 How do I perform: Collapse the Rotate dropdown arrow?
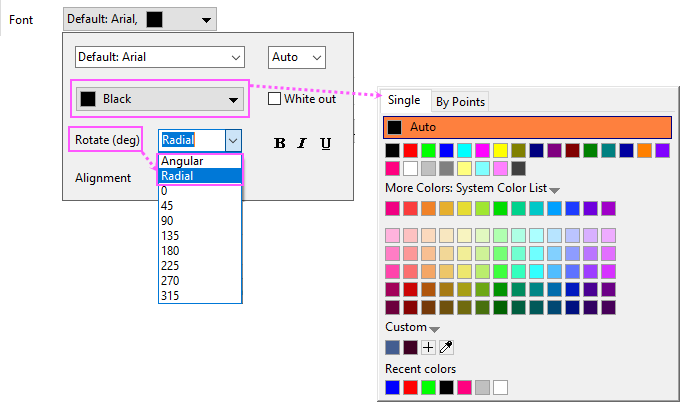pyautogui.click(x=233, y=141)
